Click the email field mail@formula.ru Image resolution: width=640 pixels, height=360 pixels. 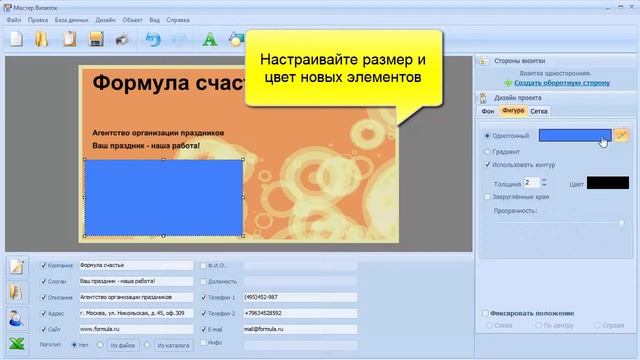click(300, 329)
